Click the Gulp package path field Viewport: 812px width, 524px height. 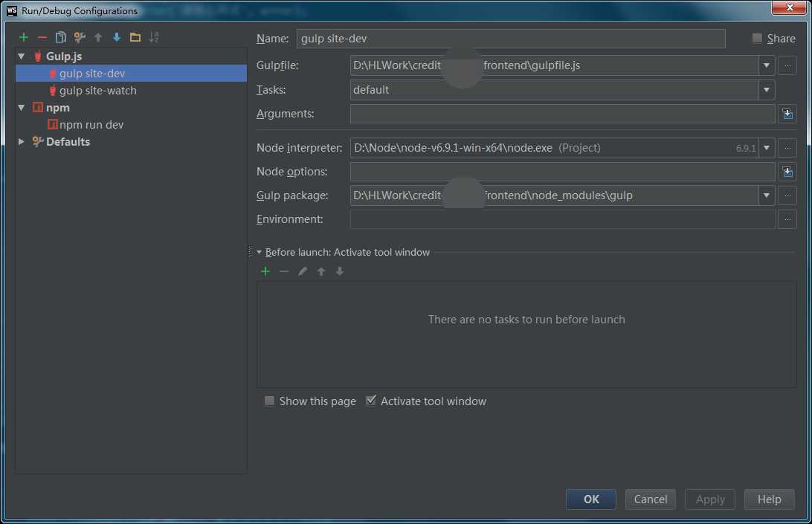(x=554, y=195)
